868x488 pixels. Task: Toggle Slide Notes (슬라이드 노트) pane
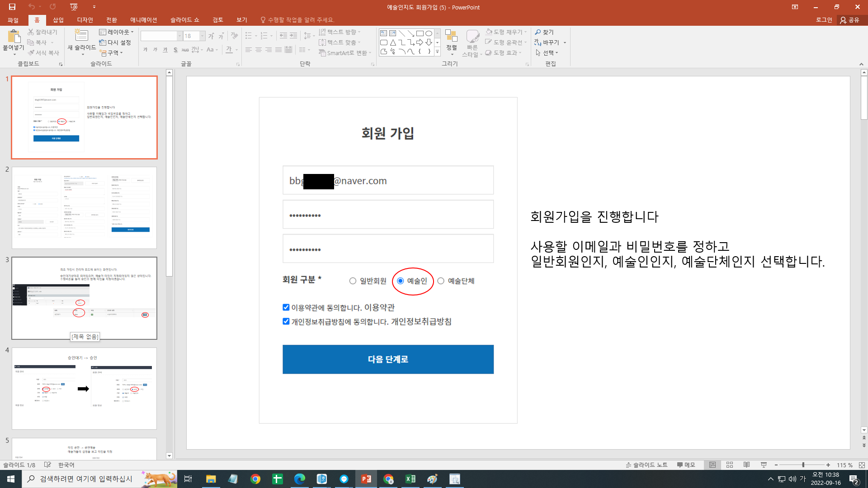pyautogui.click(x=646, y=465)
